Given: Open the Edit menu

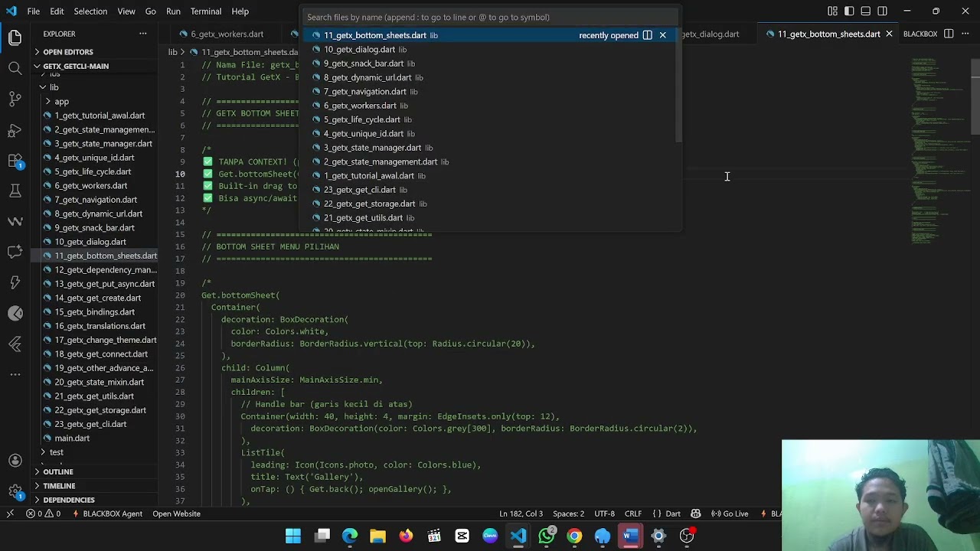Looking at the screenshot, I should [x=57, y=11].
